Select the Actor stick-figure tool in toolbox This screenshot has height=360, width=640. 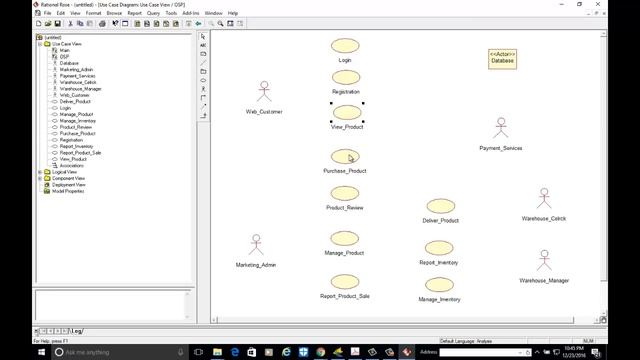(203, 89)
